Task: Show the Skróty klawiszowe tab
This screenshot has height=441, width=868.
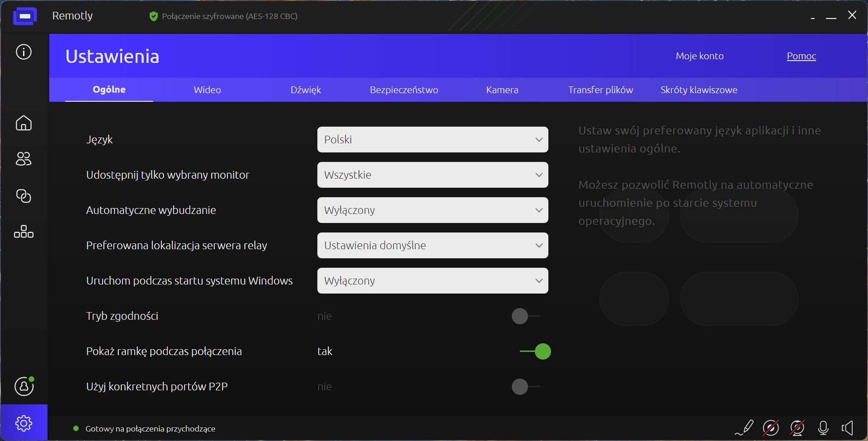Action: pos(699,90)
